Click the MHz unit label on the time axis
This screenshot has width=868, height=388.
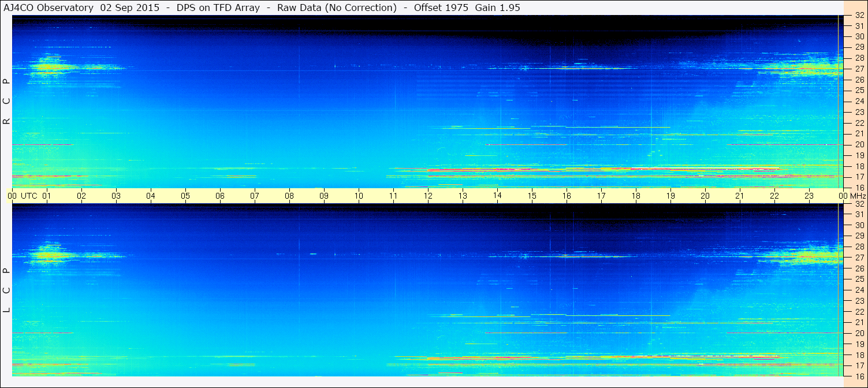(858, 196)
